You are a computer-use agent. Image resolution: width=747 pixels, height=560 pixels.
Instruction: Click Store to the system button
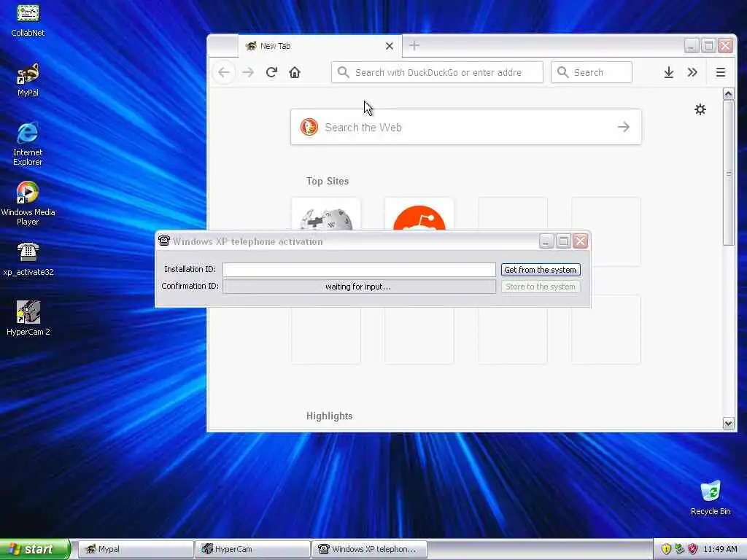541,287
